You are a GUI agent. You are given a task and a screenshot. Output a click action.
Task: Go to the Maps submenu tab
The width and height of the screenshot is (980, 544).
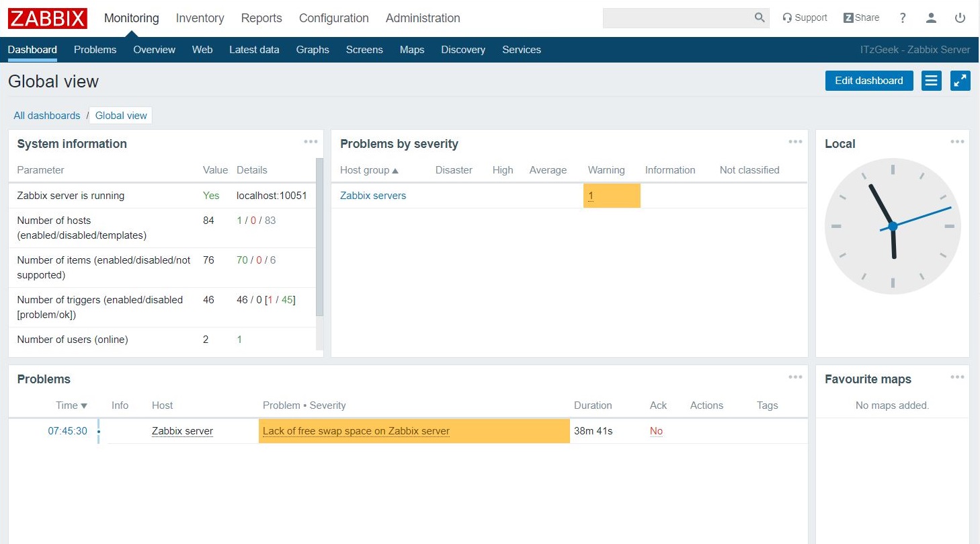(x=412, y=50)
